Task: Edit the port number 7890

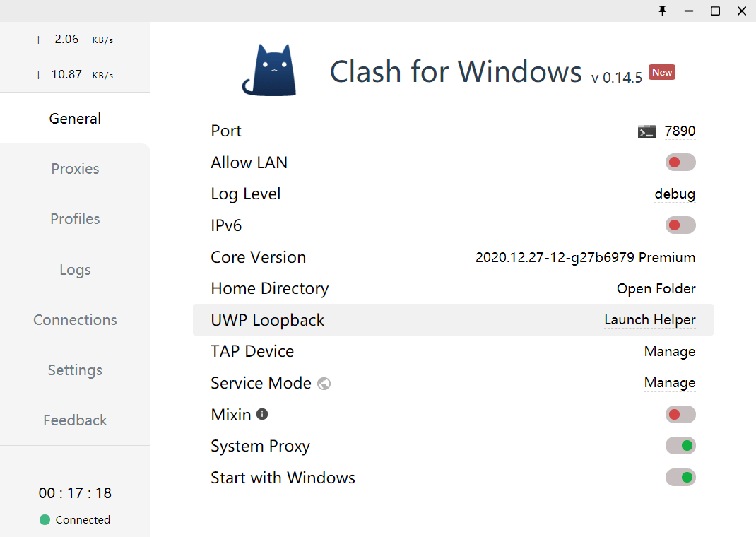Action: point(680,131)
